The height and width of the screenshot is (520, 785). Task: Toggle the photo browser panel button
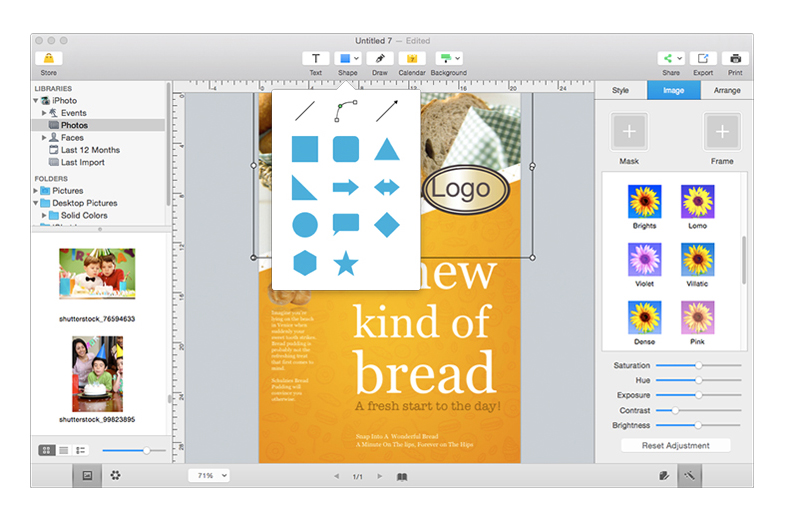point(87,475)
